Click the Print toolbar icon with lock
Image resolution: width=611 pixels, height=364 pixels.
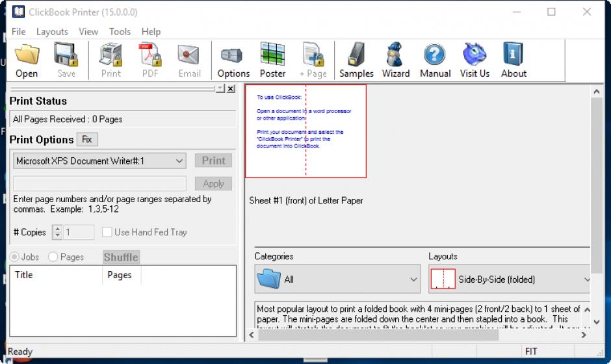(110, 55)
